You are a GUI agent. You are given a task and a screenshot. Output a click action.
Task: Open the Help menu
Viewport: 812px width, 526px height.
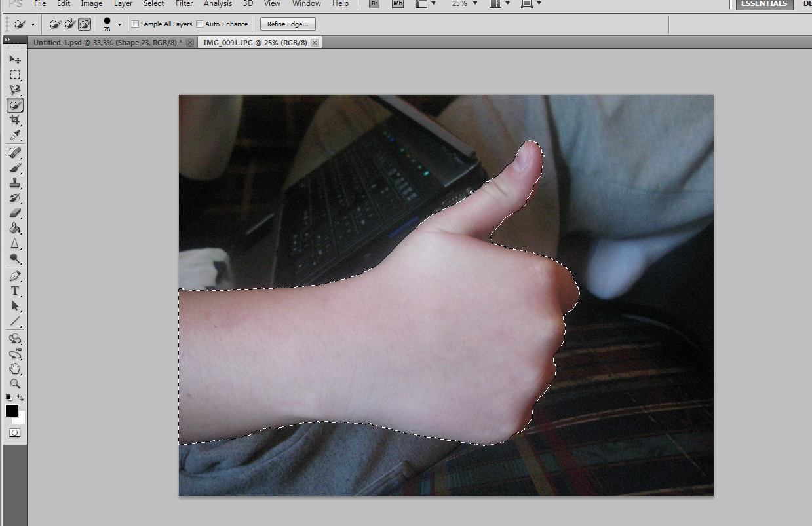tap(341, 3)
